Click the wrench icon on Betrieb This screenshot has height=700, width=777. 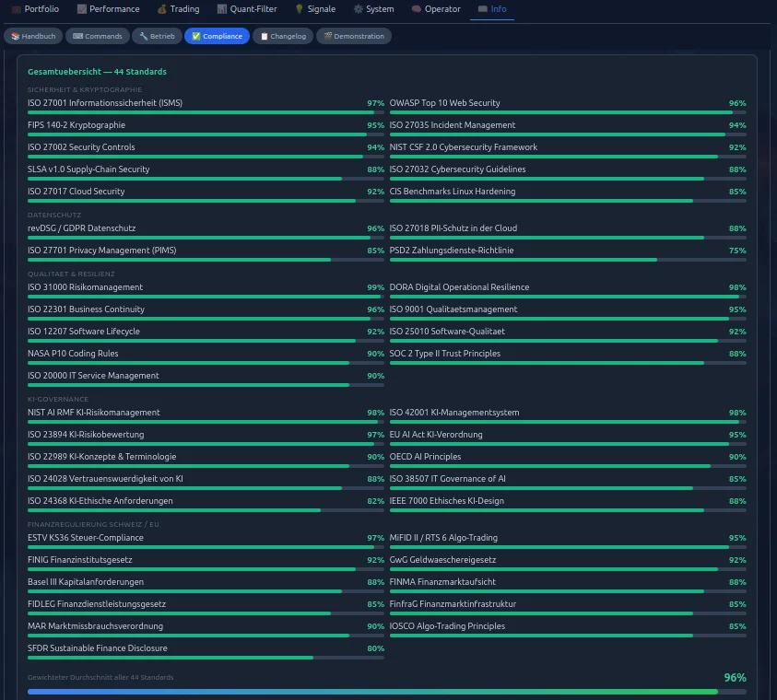pyautogui.click(x=144, y=36)
